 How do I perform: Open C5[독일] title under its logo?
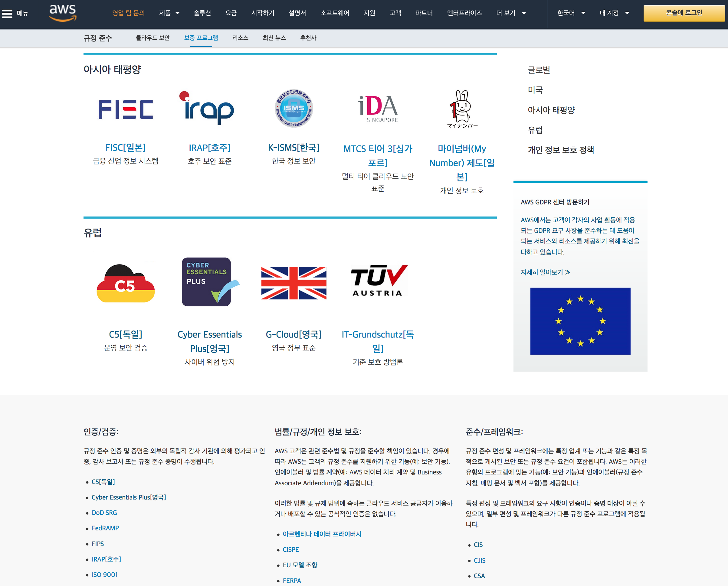(126, 334)
